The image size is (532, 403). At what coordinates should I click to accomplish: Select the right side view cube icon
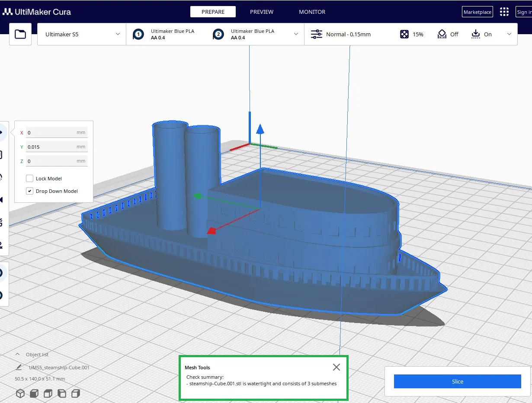76,393
